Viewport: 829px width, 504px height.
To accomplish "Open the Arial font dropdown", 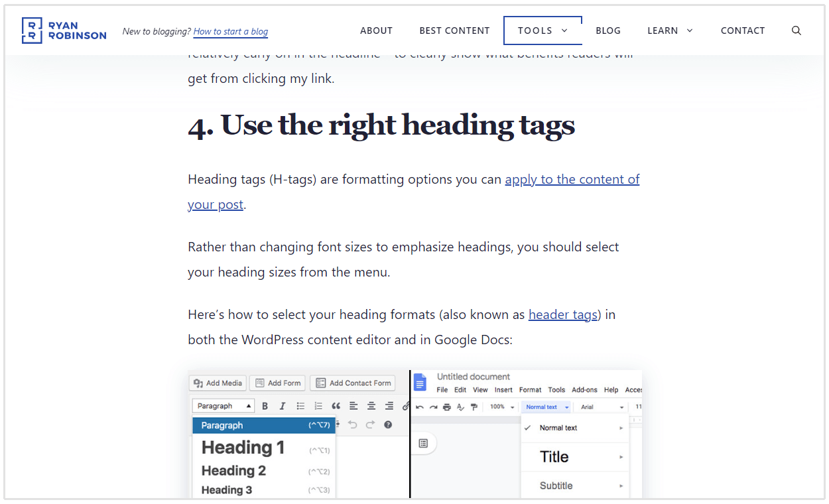I will tap(602, 407).
